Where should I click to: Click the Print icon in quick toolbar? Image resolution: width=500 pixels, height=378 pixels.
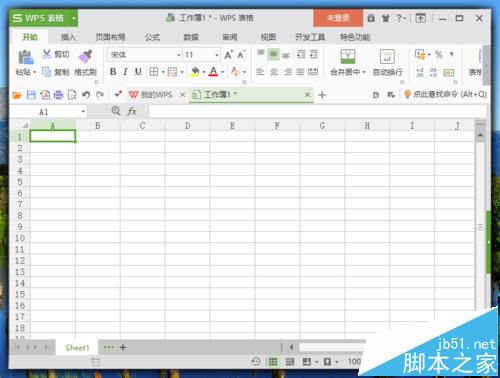pos(58,95)
